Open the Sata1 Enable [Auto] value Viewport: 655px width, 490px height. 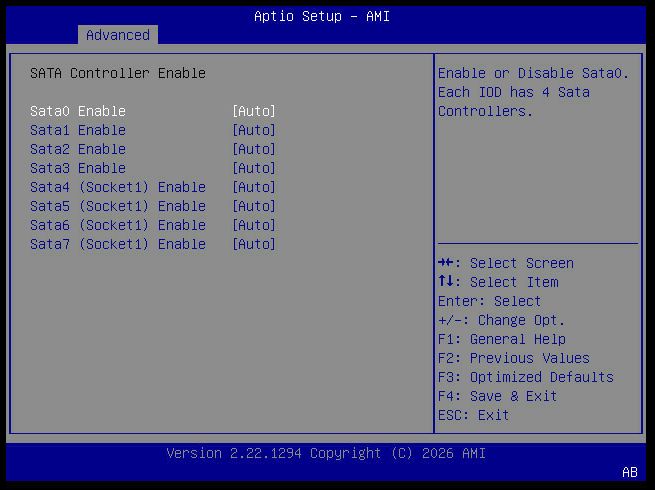tap(254, 130)
